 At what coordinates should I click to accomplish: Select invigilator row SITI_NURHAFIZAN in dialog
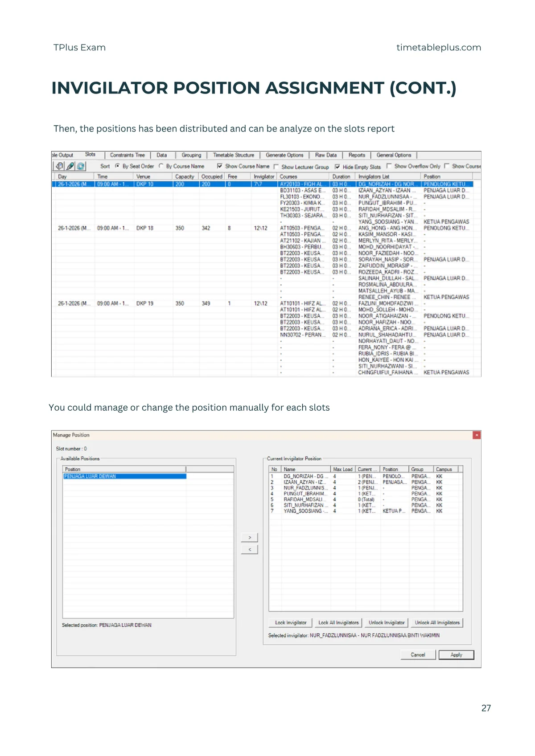pyautogui.click(x=366, y=505)
